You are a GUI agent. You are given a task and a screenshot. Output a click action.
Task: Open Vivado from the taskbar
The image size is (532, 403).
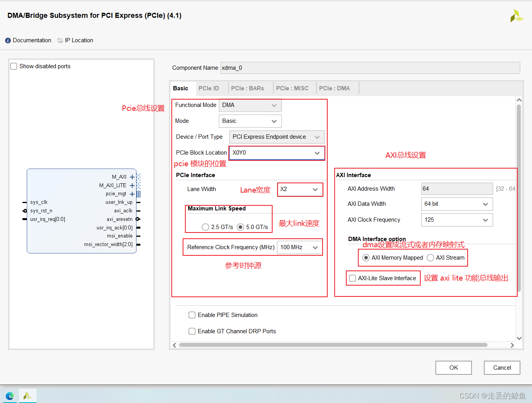tap(27, 396)
